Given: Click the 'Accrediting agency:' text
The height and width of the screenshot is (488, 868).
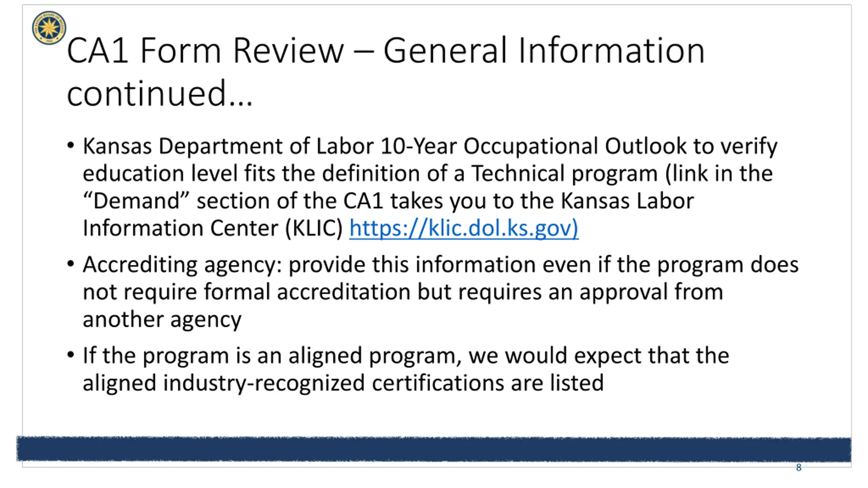Looking at the screenshot, I should click(182, 265).
